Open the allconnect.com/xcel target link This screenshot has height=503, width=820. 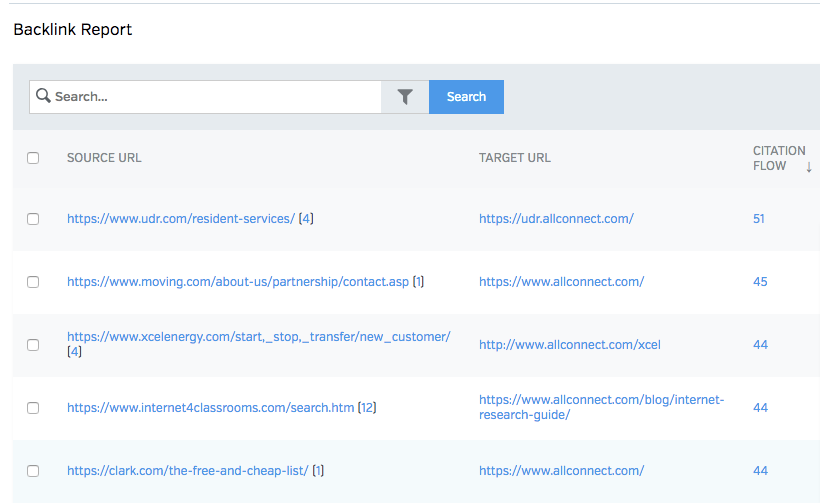(x=569, y=345)
